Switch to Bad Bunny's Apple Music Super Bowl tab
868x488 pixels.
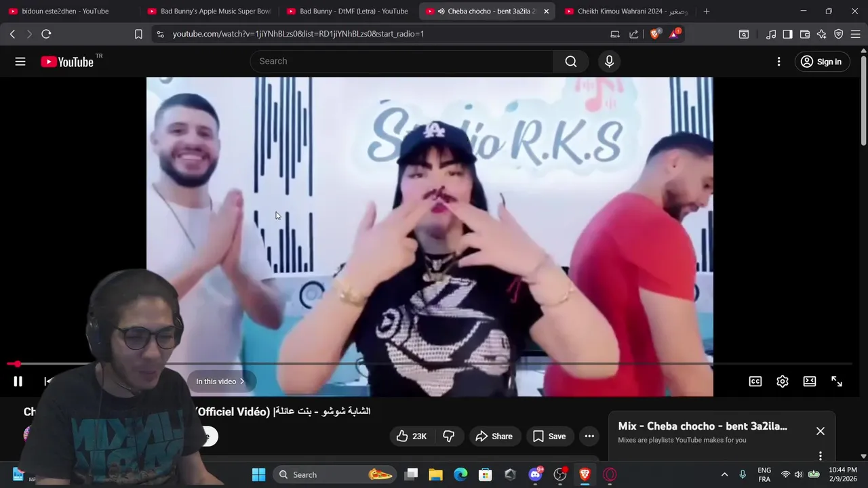click(209, 12)
